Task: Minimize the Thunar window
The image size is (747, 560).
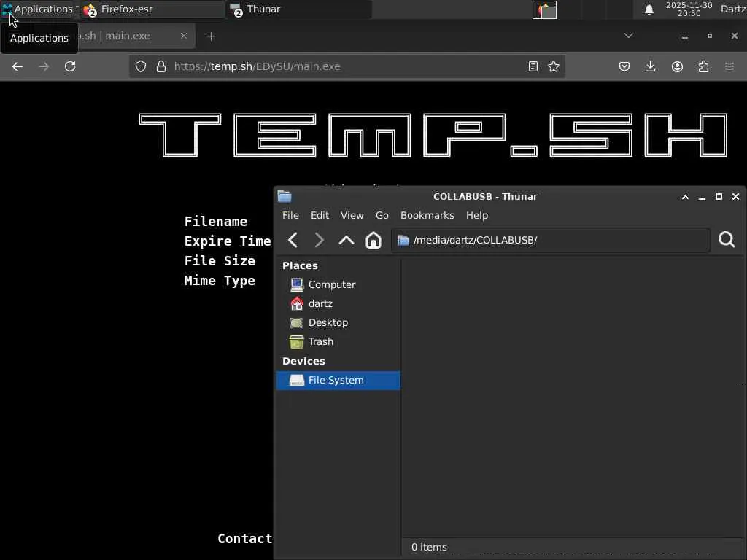Action: tap(702, 197)
